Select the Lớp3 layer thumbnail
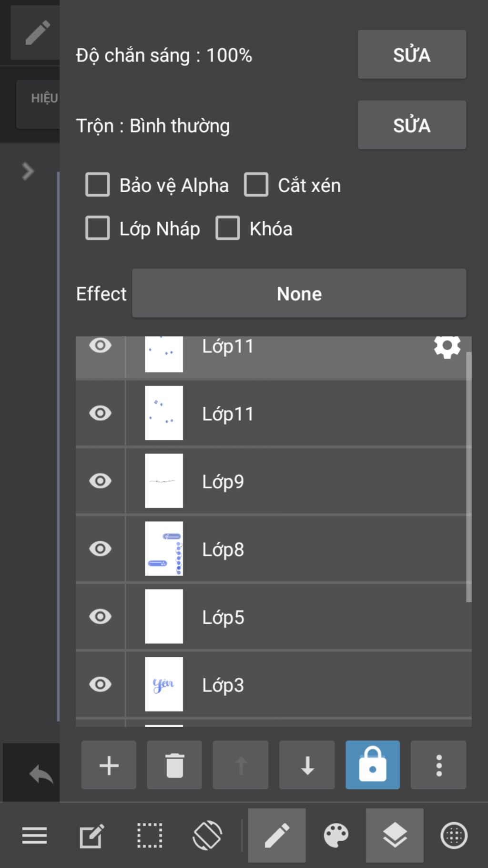The width and height of the screenshot is (488, 868). (x=164, y=684)
